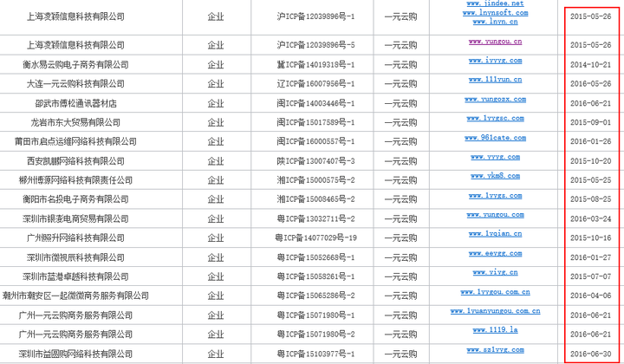The height and width of the screenshot is (364, 624).
Task: Click the ICP cell 粤ICP备15103977号-1
Action: click(x=315, y=354)
